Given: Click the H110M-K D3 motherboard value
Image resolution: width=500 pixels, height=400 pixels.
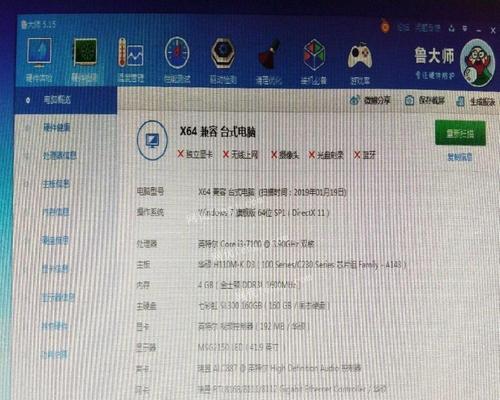Looking at the screenshot, I should pos(302,265).
